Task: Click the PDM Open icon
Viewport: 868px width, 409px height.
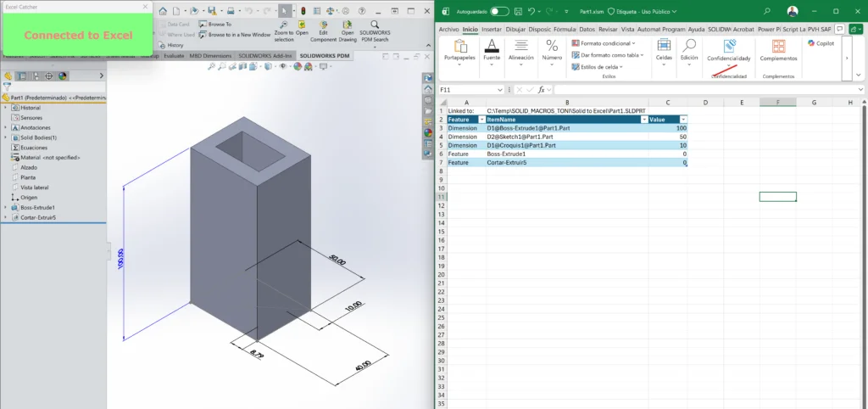Action: click(x=302, y=28)
